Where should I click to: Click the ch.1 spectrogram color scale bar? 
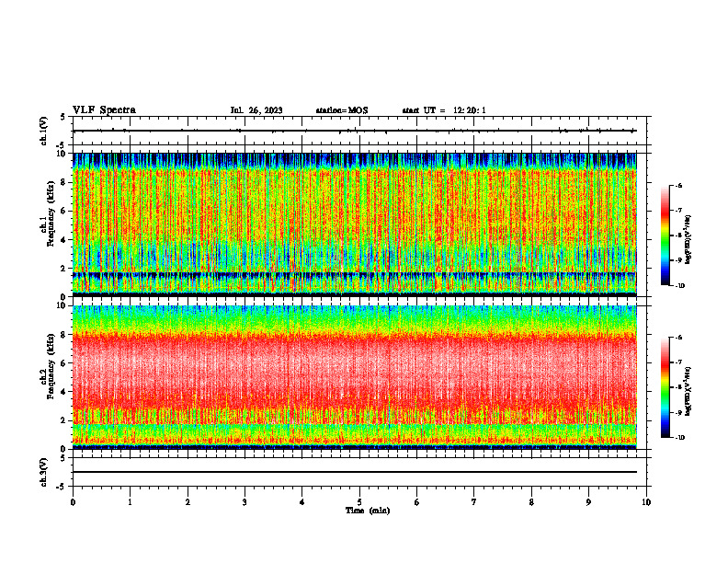(665, 236)
